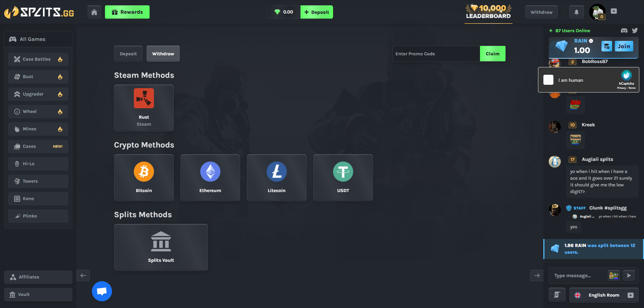Open the Discord link icon
644x308 pixels.
tap(624, 30)
